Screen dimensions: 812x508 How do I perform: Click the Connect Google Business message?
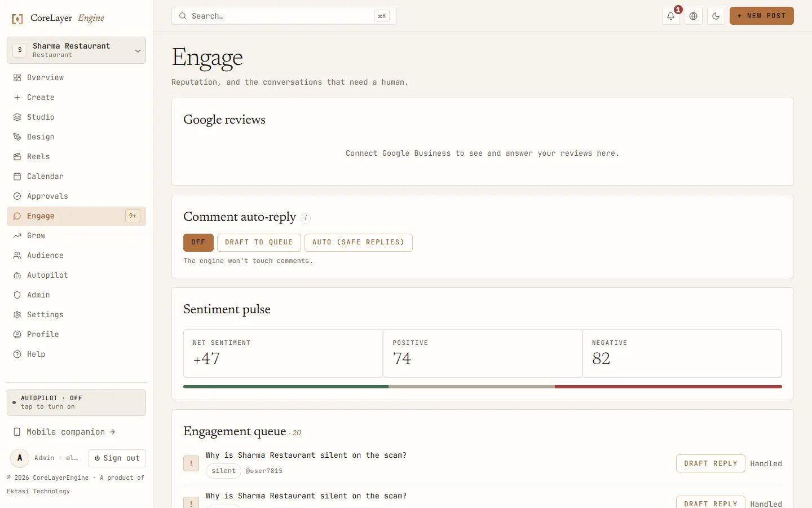coord(483,154)
